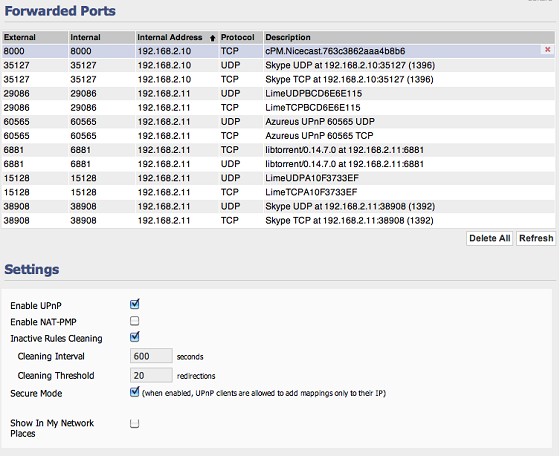Select the Skype TCP 38908 row
This screenshot has height=456, width=560.
(279, 221)
